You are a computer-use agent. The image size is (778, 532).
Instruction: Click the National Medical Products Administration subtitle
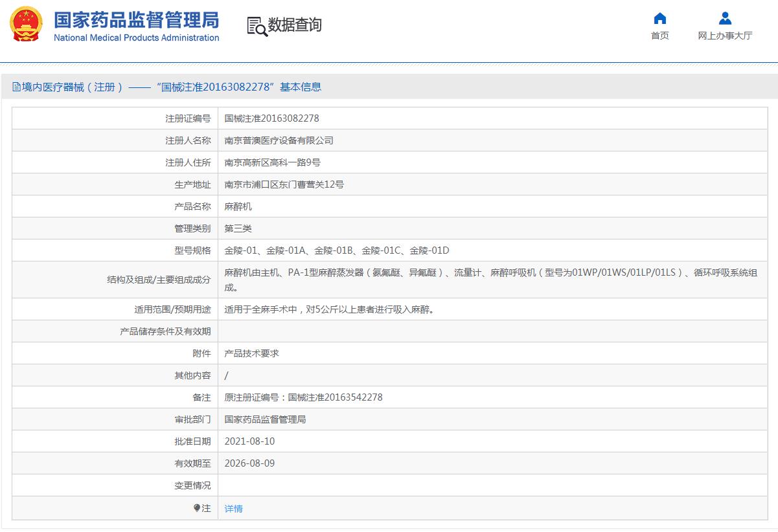pyautogui.click(x=136, y=38)
